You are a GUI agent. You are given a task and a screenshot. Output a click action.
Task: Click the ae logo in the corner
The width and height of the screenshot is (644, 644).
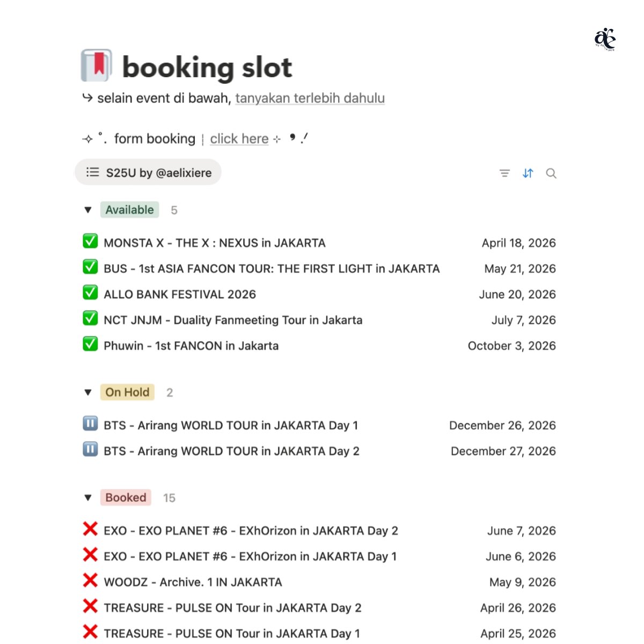(x=605, y=39)
